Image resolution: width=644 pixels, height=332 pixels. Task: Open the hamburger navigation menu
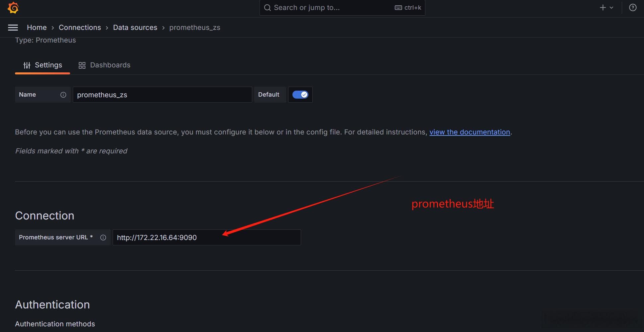[x=13, y=28]
